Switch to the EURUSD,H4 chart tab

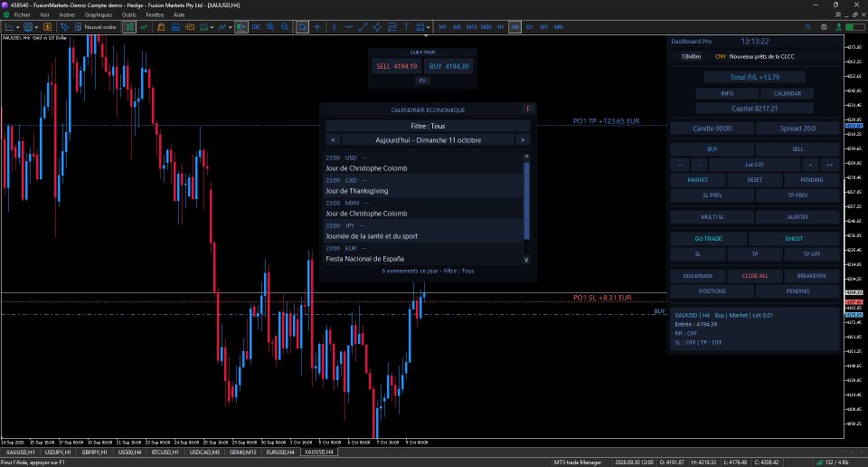coord(280,452)
